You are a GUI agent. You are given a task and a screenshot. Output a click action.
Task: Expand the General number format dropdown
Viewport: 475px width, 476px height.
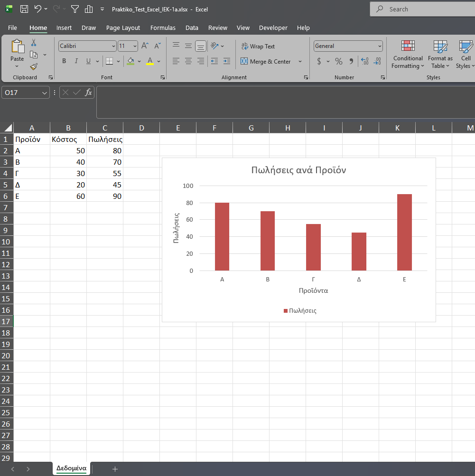click(x=380, y=46)
